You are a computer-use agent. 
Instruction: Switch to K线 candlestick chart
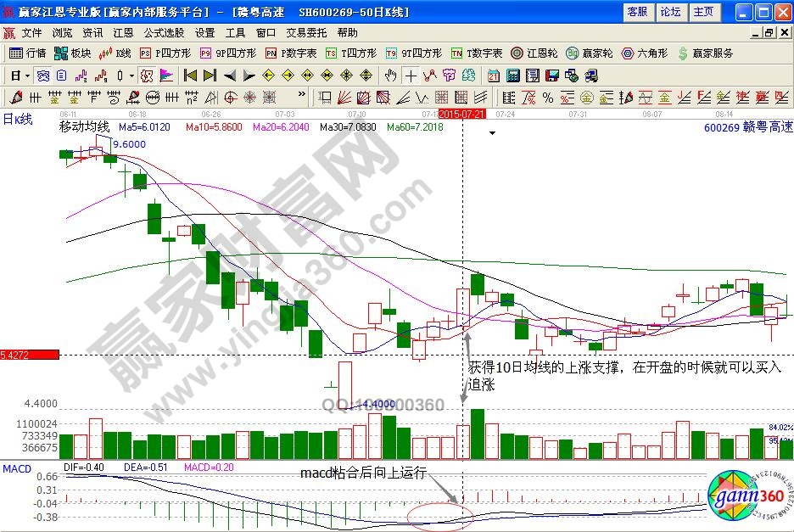pos(115,53)
